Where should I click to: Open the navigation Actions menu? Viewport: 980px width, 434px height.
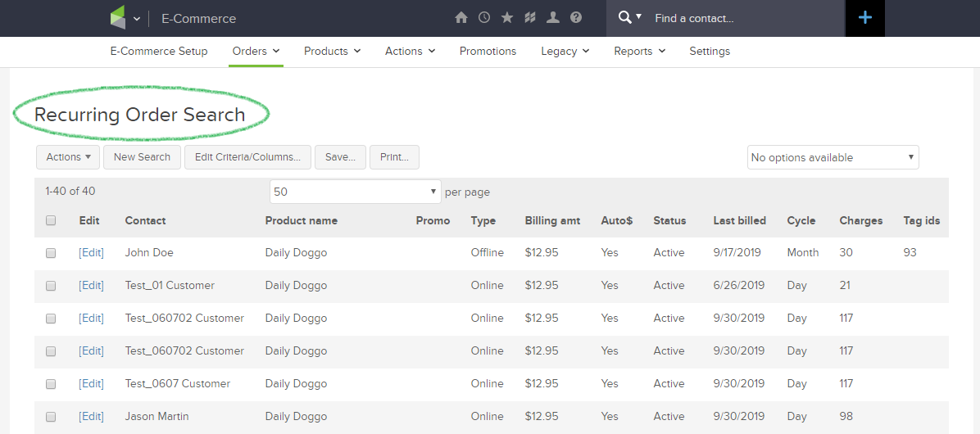point(410,52)
